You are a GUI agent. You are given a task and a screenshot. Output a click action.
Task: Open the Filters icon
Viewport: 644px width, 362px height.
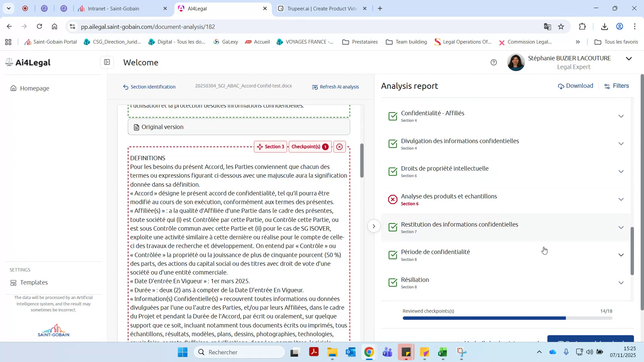click(x=607, y=86)
